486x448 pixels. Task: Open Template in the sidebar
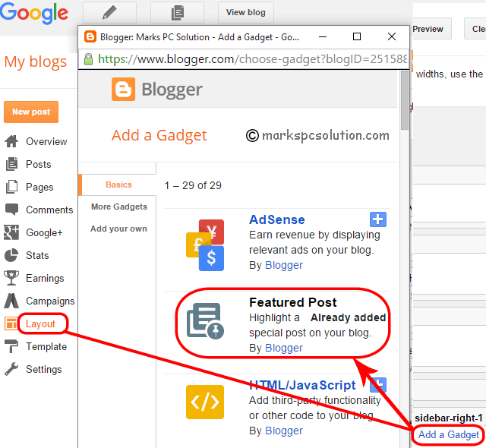click(x=46, y=346)
